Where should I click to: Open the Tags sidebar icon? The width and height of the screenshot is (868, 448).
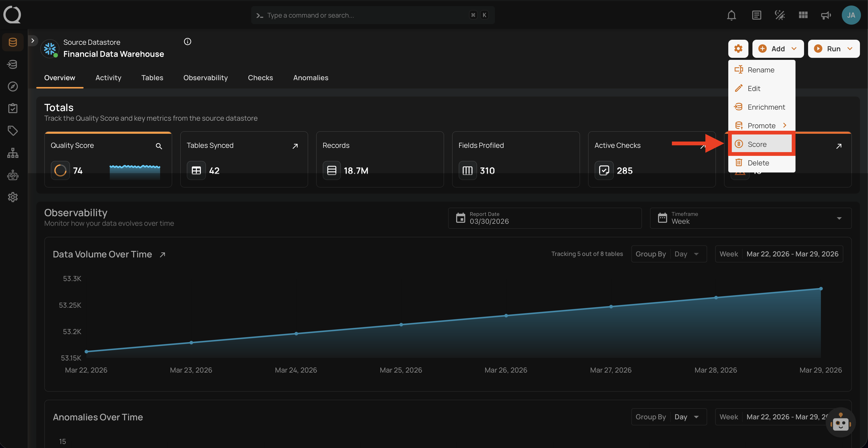tap(13, 130)
